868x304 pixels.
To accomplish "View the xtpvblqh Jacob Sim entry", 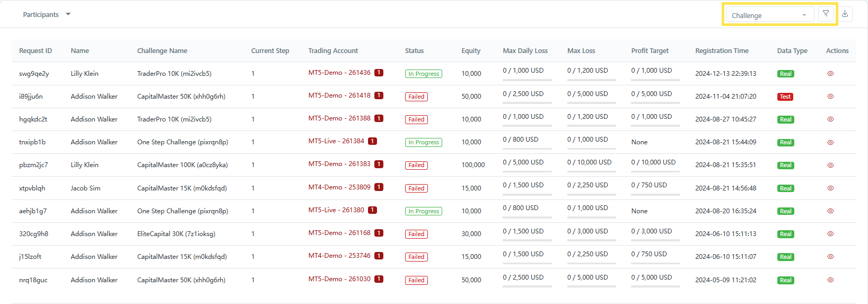I will 830,188.
